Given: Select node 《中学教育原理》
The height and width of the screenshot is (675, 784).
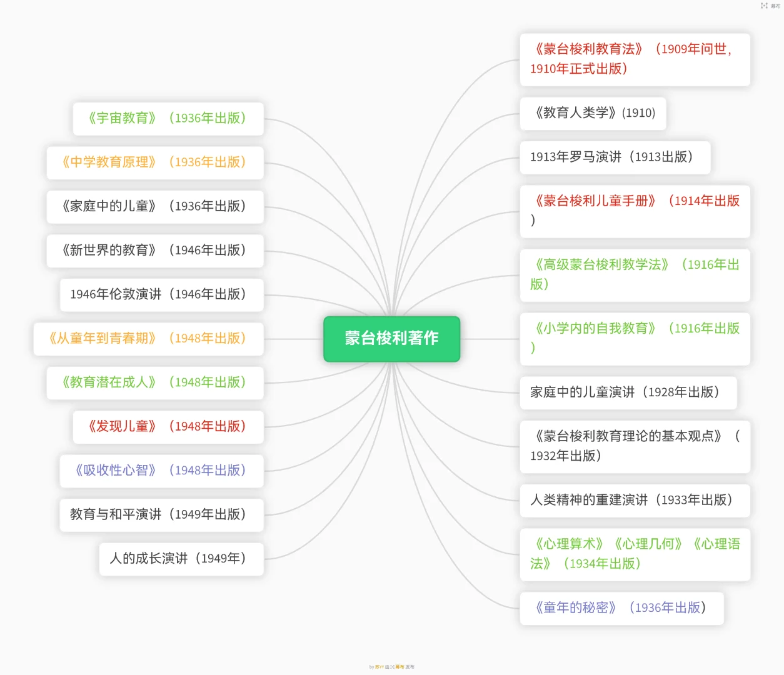Looking at the screenshot, I should (155, 162).
